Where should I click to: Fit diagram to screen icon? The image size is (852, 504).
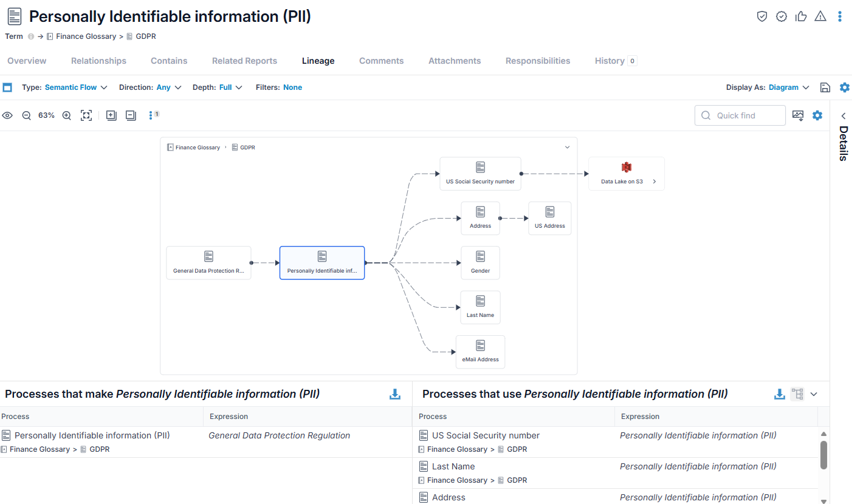86,115
